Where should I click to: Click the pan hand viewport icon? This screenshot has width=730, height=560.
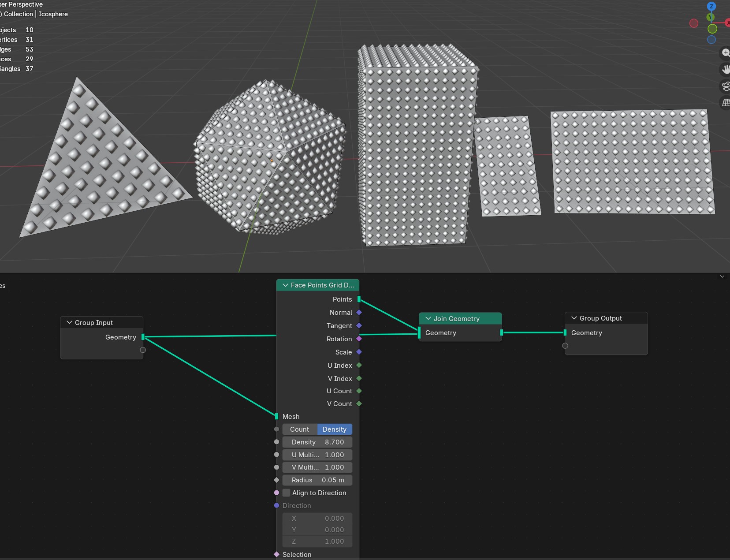pyautogui.click(x=726, y=69)
